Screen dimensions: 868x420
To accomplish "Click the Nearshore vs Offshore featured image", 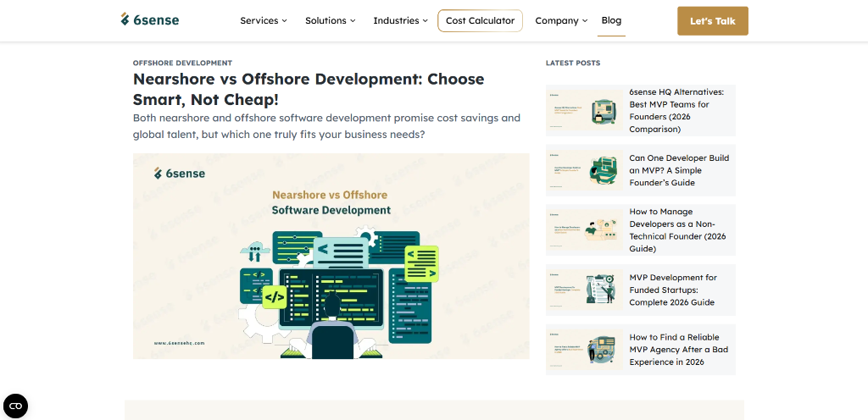I will click(x=331, y=256).
